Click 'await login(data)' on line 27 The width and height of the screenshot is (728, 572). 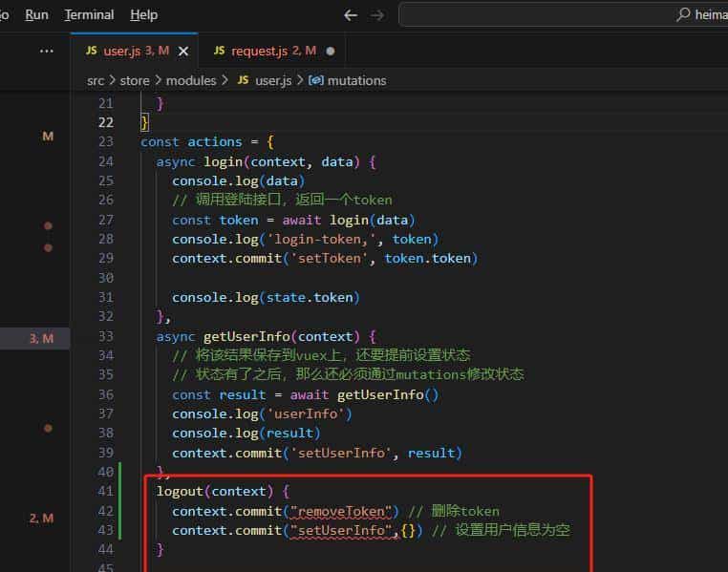(x=349, y=220)
